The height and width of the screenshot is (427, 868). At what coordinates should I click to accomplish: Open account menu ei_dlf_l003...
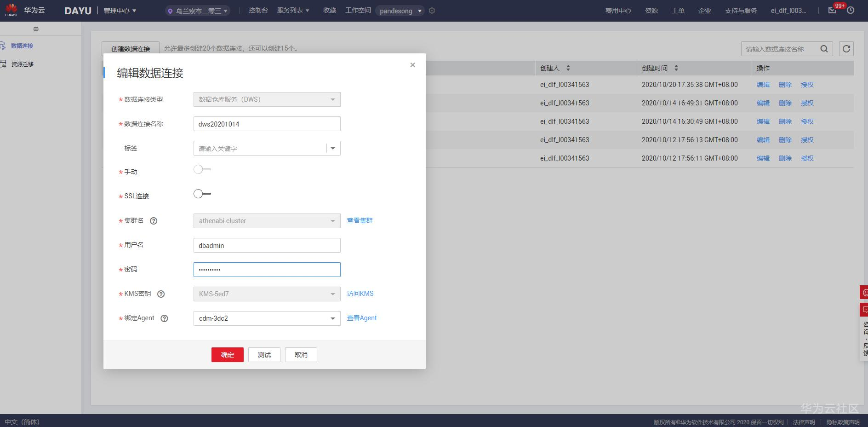click(x=788, y=11)
